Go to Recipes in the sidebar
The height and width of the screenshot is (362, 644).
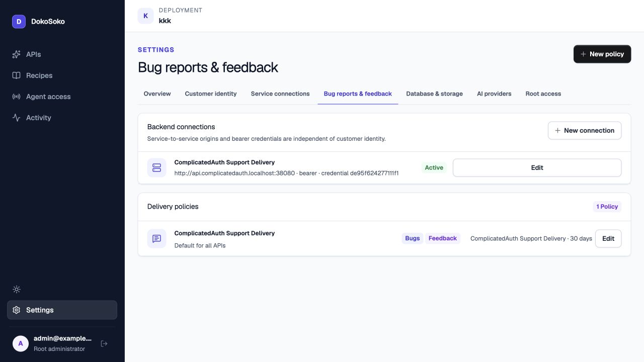click(62, 75)
